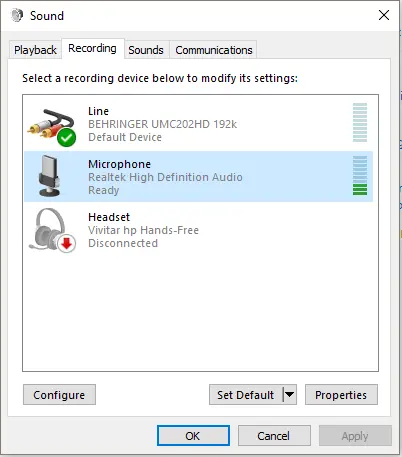Select the BEHRINGER UMC202HD Line entry
402x457 pixels.
click(x=199, y=124)
